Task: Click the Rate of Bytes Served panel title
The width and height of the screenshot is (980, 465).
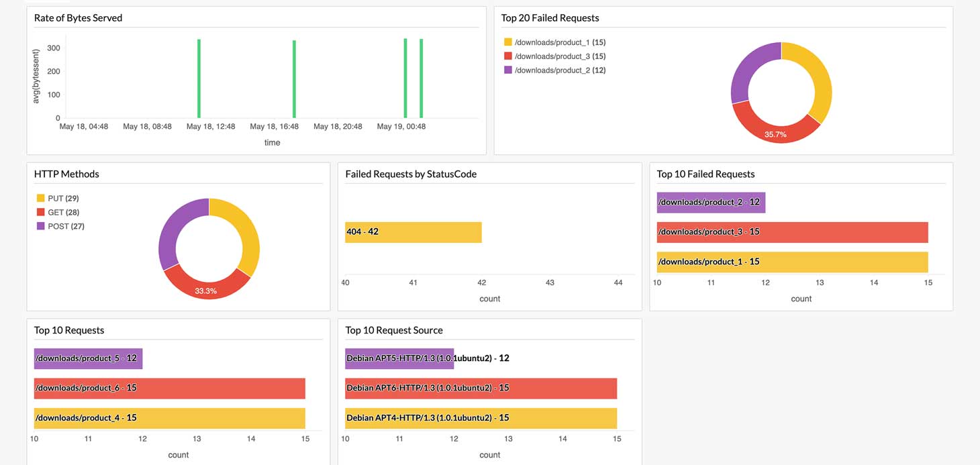Action: (x=78, y=17)
